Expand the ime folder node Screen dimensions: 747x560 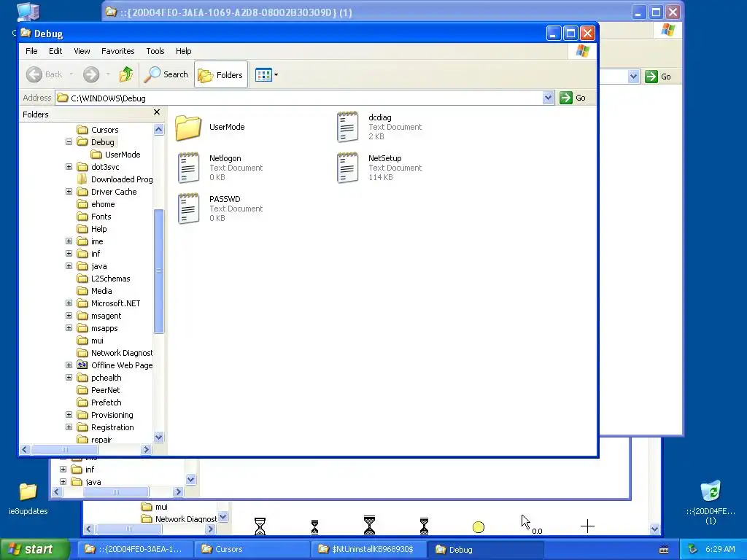click(x=69, y=241)
